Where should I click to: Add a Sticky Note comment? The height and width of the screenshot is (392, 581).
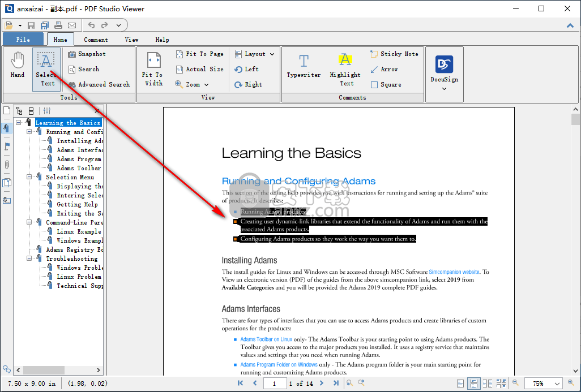click(394, 54)
